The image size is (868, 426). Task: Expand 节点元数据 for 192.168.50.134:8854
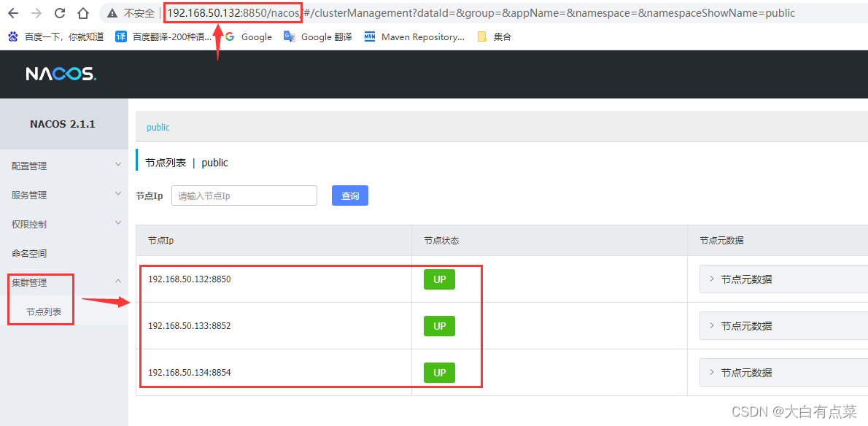[783, 372]
